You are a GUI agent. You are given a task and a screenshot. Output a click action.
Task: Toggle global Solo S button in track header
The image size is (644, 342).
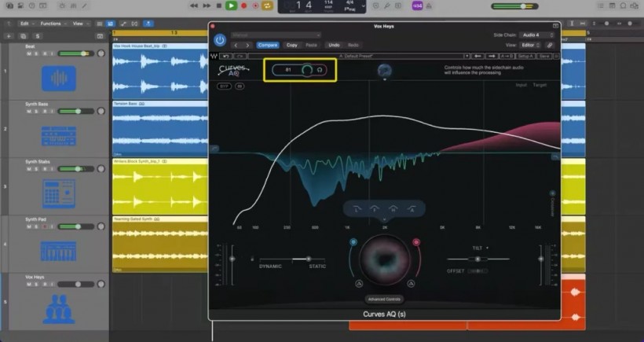38,36
